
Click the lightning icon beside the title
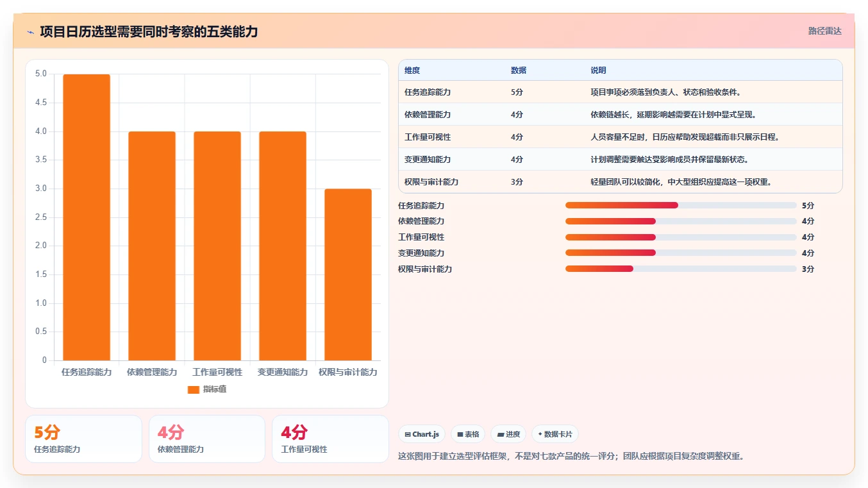point(30,31)
